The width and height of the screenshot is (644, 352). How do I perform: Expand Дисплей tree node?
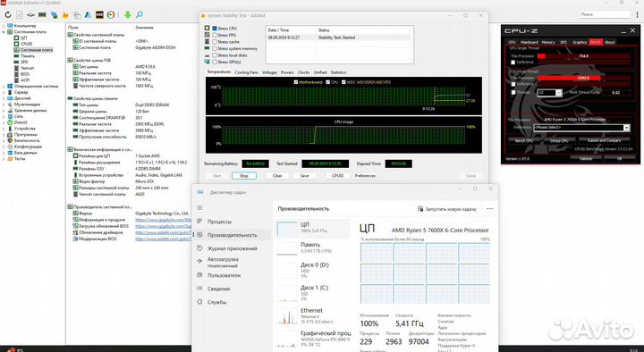click(4, 98)
